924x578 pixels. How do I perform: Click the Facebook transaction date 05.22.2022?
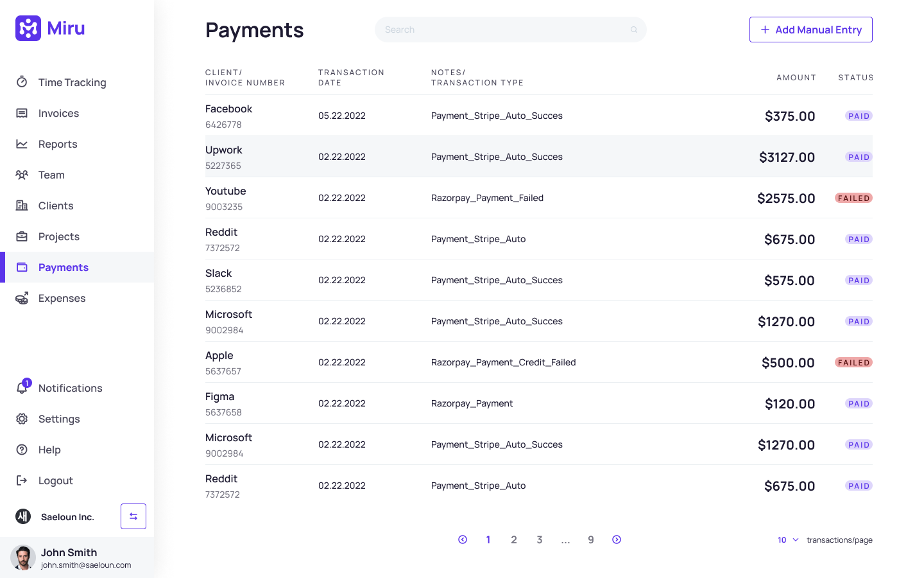click(x=342, y=116)
